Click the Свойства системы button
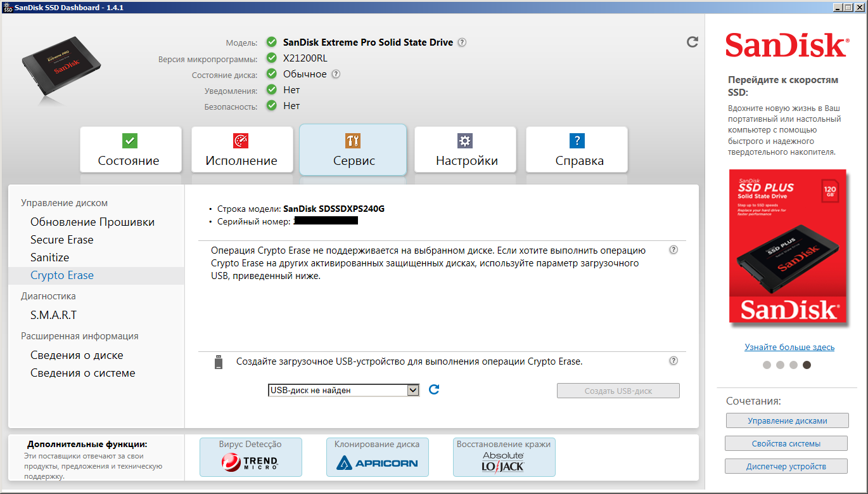The height and width of the screenshot is (494, 868). click(x=786, y=443)
